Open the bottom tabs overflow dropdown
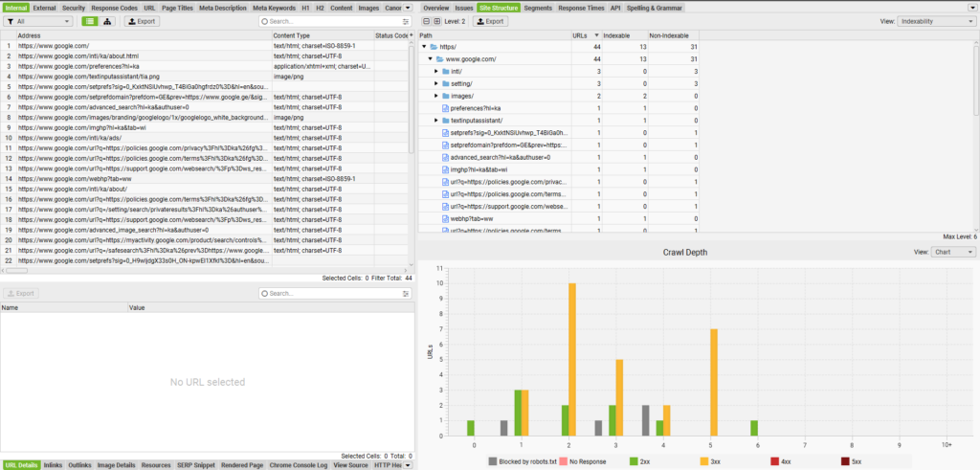This screenshot has width=980, height=470. click(408, 465)
